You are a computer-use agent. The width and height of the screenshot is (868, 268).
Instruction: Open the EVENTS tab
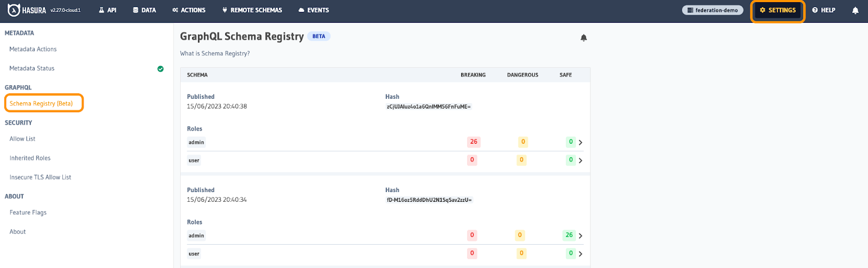click(314, 10)
